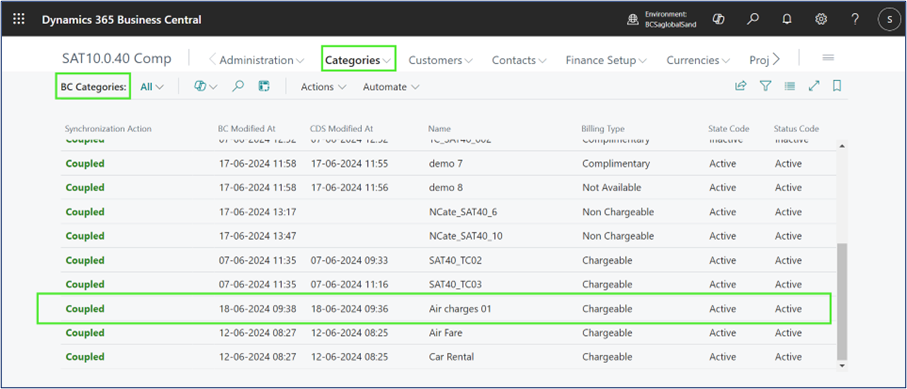Click the Copilot icon in list toolbar
This screenshot has height=389, width=907.
pyautogui.click(x=200, y=86)
